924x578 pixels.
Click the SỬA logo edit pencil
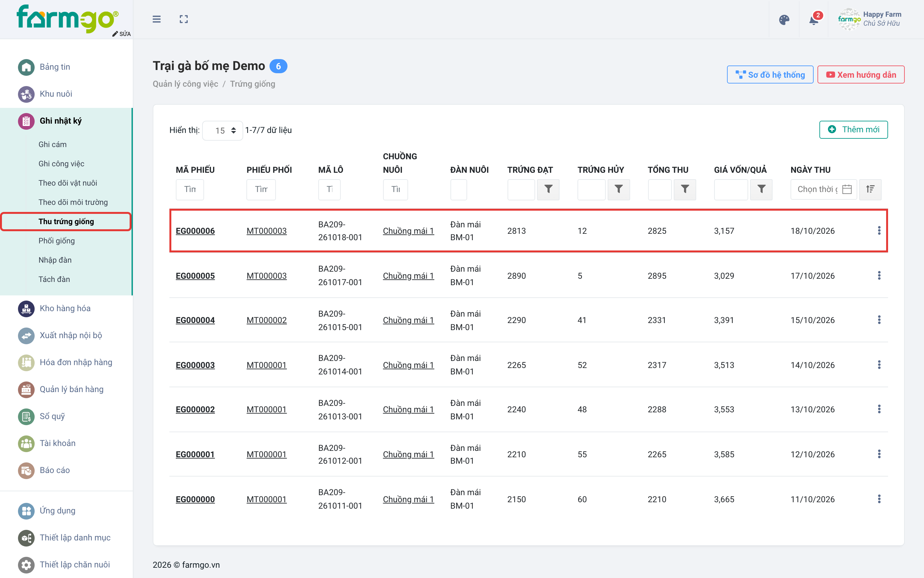coord(121,34)
